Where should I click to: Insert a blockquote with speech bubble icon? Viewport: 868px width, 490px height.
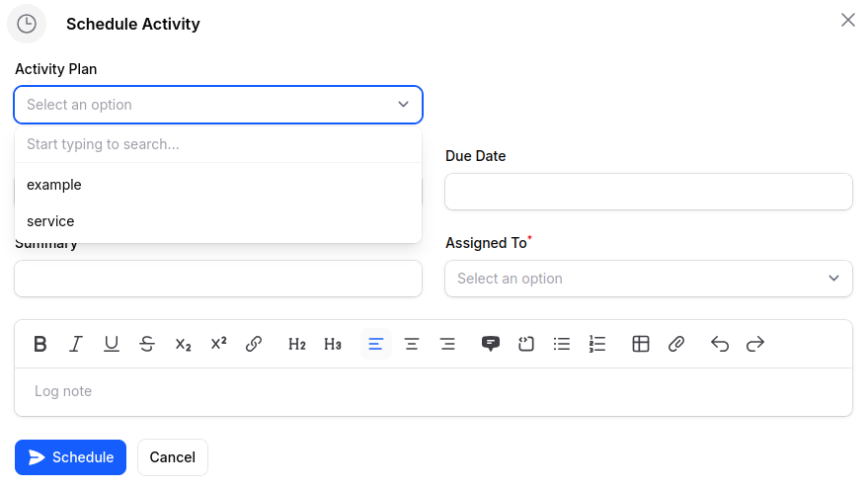coord(491,344)
